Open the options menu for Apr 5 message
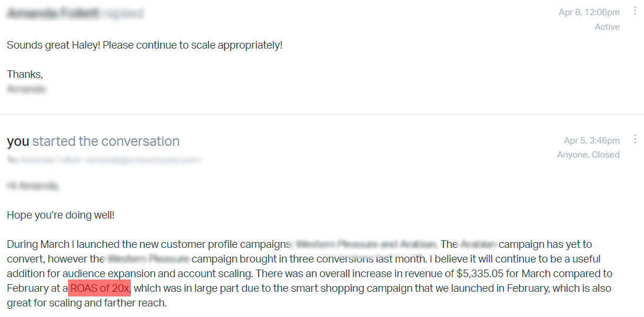Screen dimensions: 644x317 635,139
